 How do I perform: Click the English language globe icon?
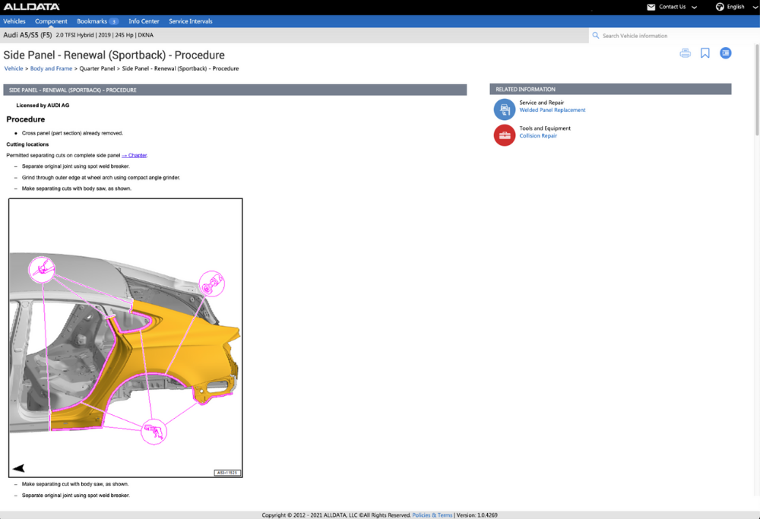pyautogui.click(x=720, y=7)
